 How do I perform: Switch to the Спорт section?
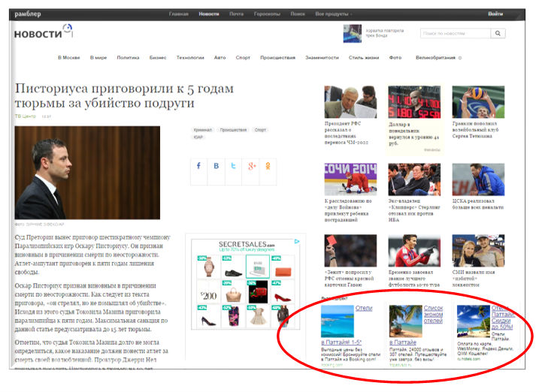[x=242, y=58]
